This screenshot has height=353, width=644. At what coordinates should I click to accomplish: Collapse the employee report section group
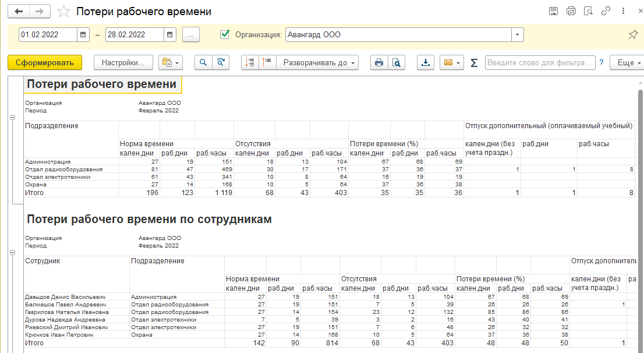[12, 252]
